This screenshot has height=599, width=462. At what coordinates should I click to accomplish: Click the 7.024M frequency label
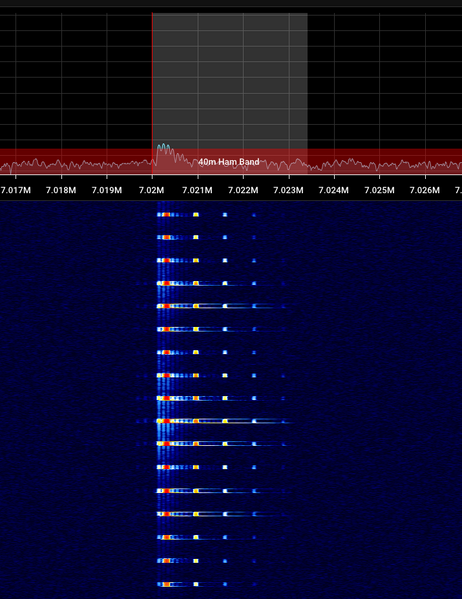334,190
